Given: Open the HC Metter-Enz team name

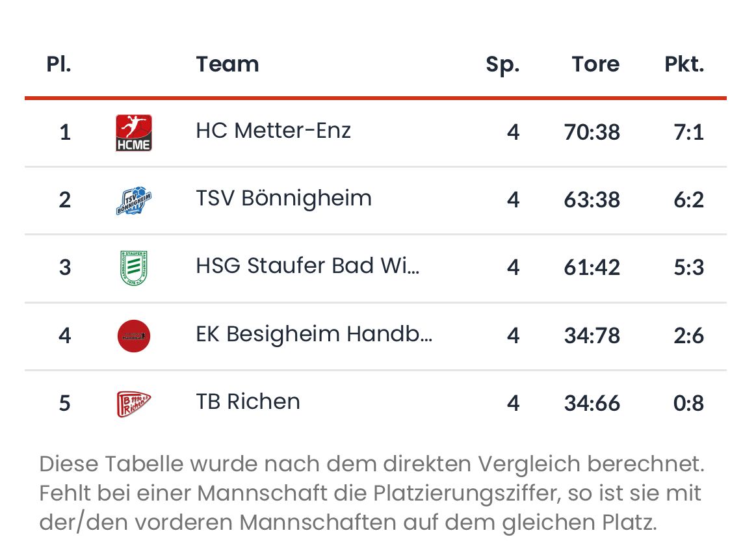Looking at the screenshot, I should (x=273, y=131).
